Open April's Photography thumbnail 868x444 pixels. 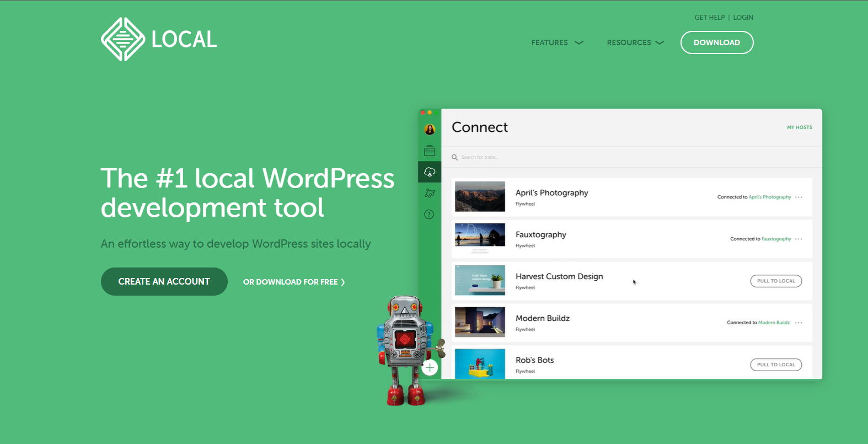(480, 196)
